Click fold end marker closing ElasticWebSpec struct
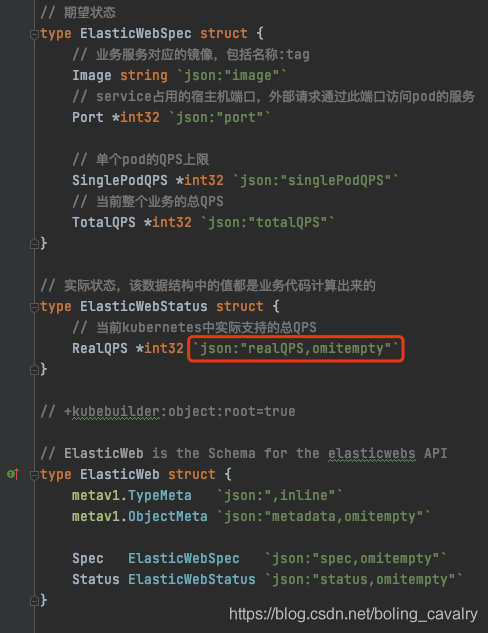 34,243
